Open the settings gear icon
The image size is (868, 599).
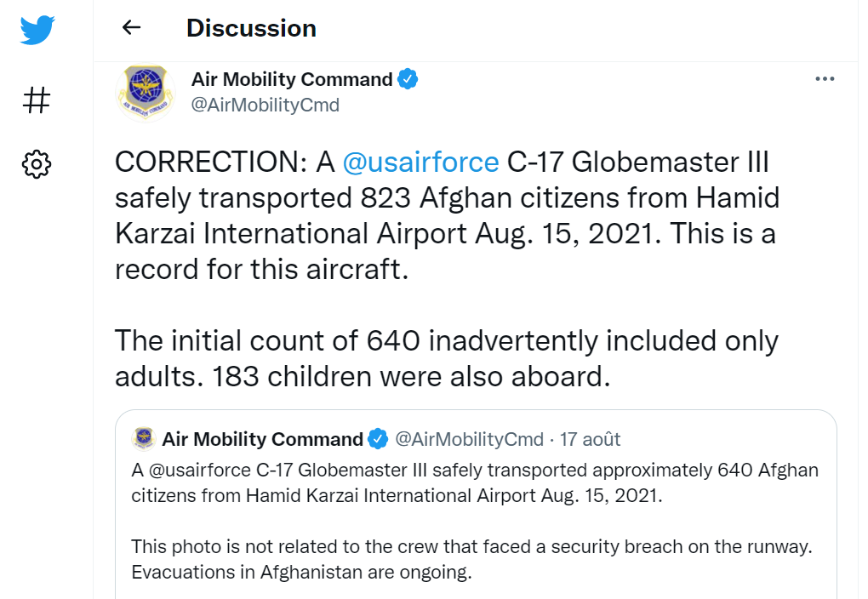click(37, 164)
